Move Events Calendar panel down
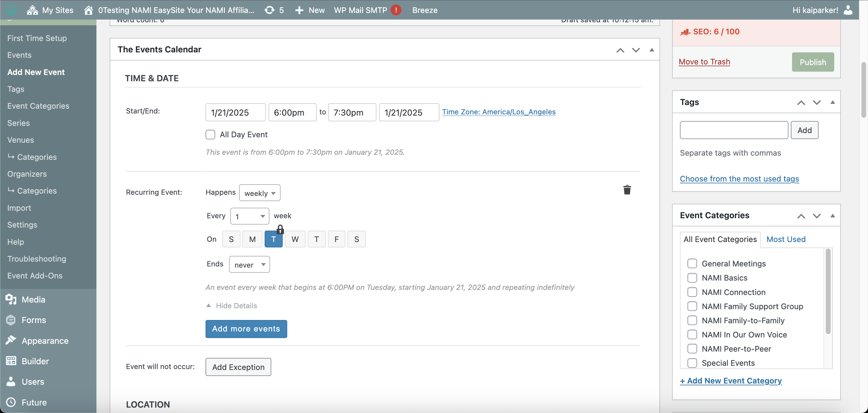This screenshot has width=868, height=413. (636, 50)
